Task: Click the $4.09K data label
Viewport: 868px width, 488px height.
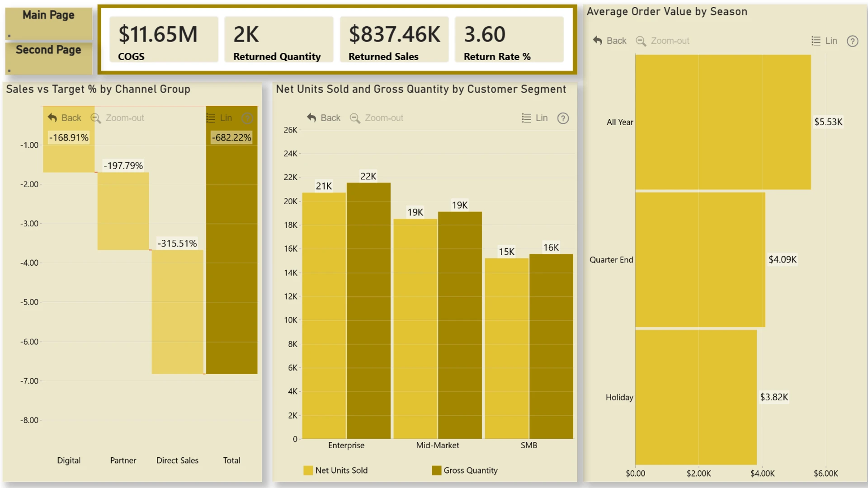Action: pos(783,259)
